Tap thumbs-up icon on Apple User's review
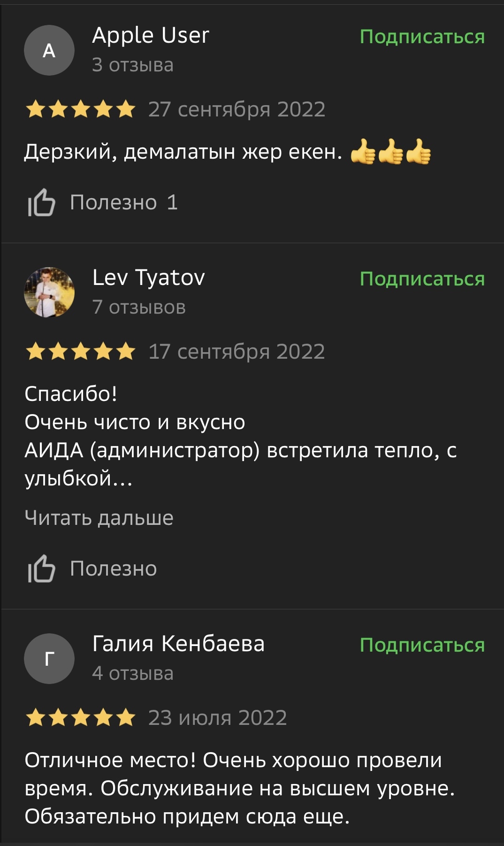The image size is (504, 846). pyautogui.click(x=41, y=203)
